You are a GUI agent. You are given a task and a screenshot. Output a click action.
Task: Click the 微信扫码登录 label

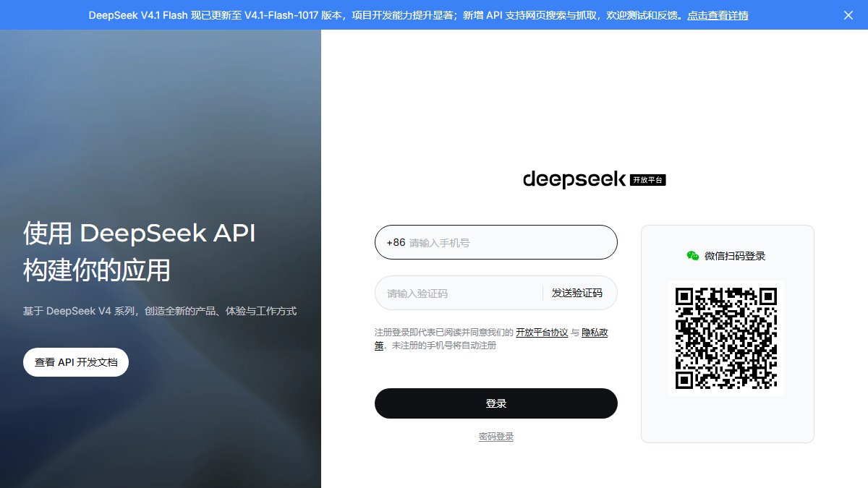pyautogui.click(x=735, y=256)
